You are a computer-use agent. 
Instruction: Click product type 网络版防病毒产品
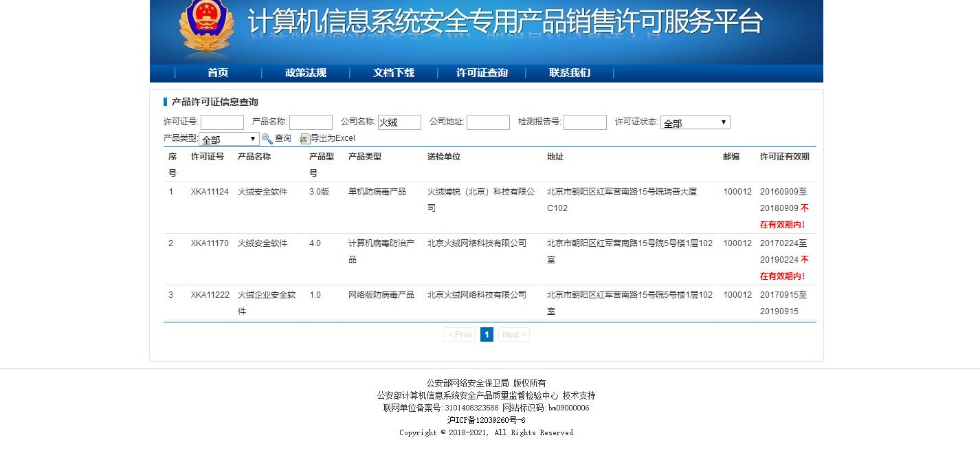(381, 295)
